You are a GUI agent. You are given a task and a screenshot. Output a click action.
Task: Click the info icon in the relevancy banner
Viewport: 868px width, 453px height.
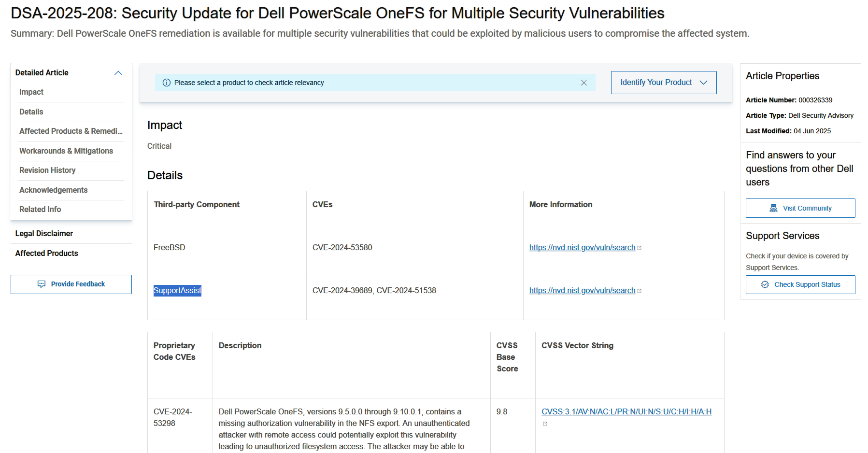(x=167, y=83)
